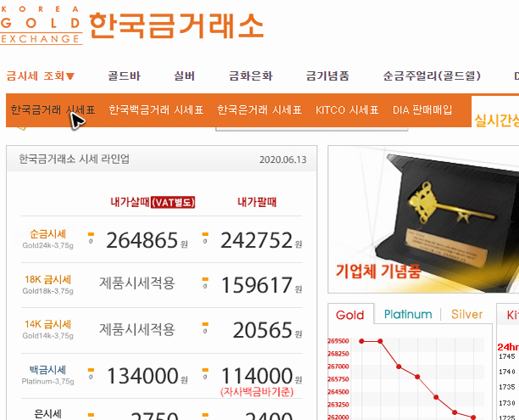Open the 금기념품 menu
The image size is (519, 420).
pyautogui.click(x=327, y=76)
